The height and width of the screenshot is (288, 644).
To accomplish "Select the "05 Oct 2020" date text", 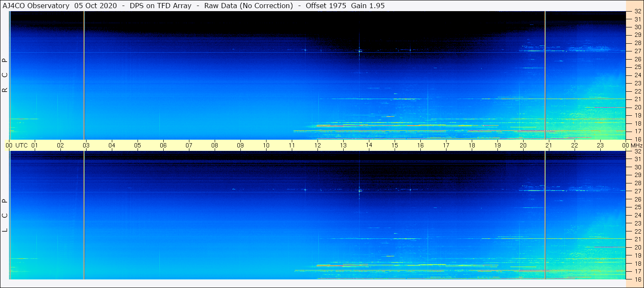I will [x=96, y=6].
